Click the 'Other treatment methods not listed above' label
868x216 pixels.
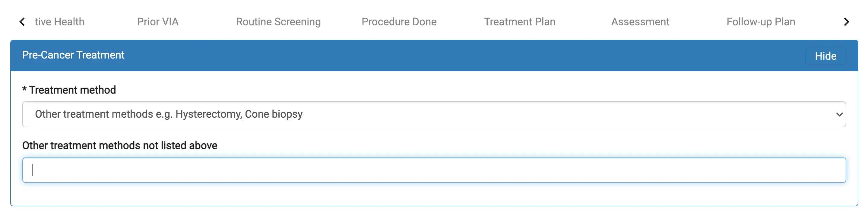(x=120, y=146)
